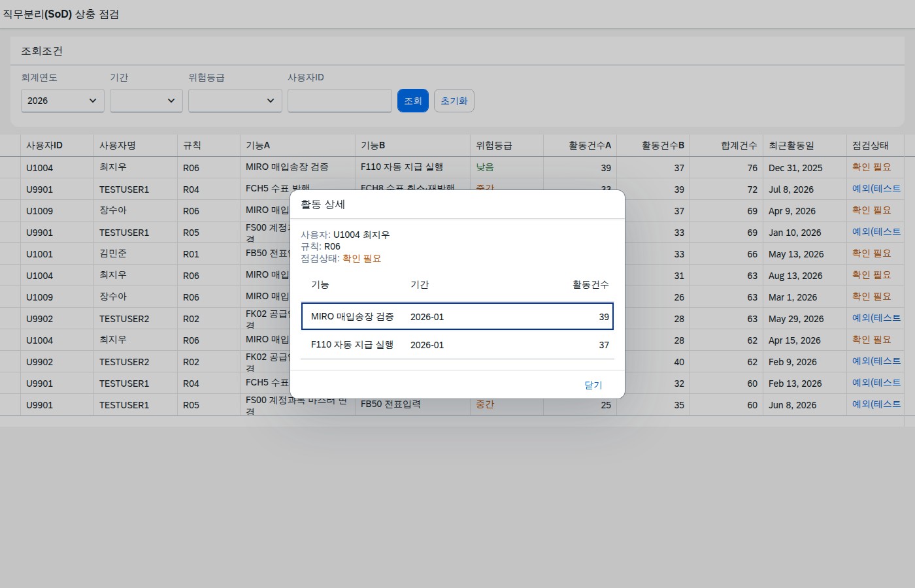Click the date Jun 8, 2026
The height and width of the screenshot is (588, 915).
pos(792,405)
